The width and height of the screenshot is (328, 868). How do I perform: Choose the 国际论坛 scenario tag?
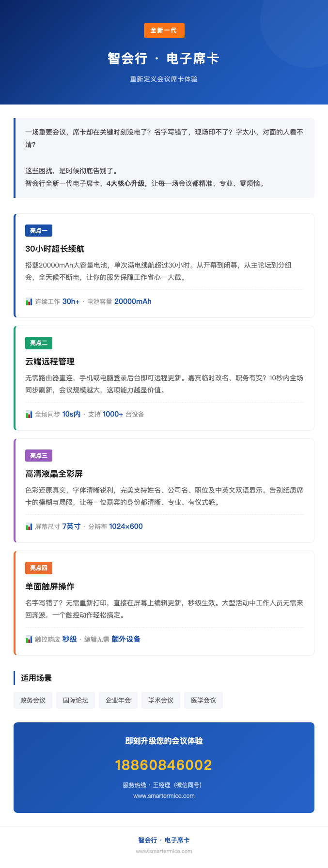(76, 700)
